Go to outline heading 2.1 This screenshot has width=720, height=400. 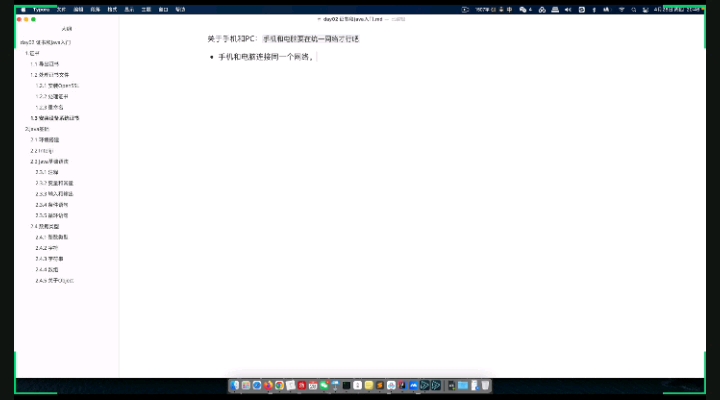44,140
